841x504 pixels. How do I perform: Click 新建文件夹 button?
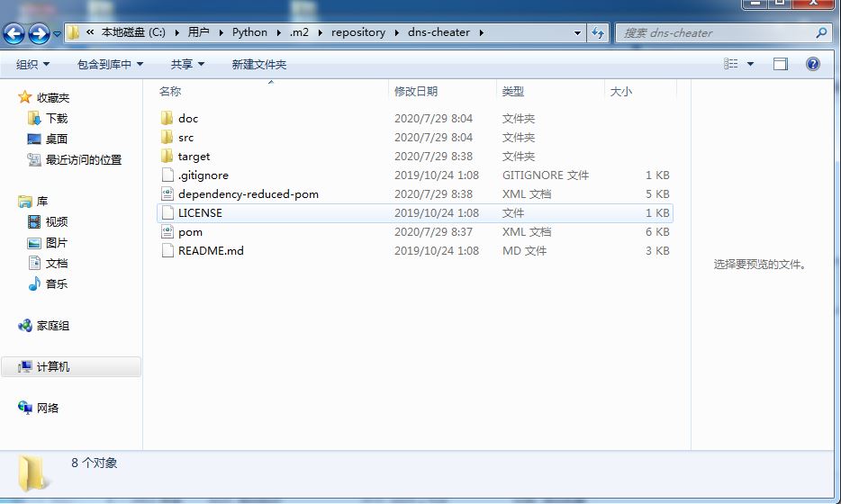(259, 64)
